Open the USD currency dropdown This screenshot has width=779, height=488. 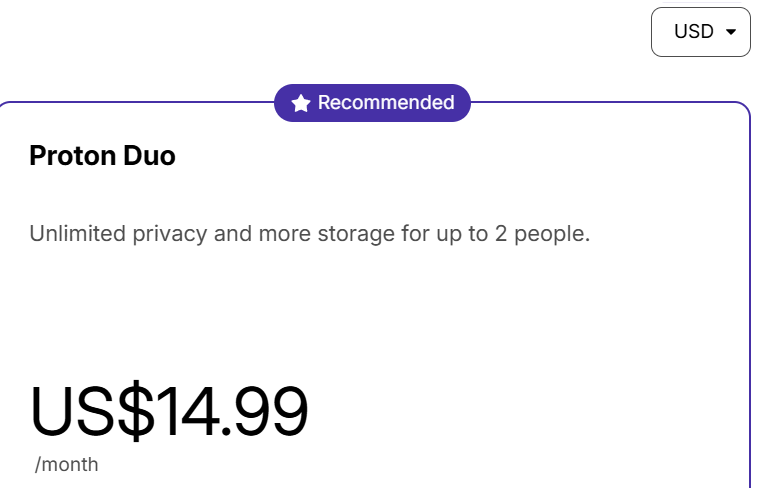[x=700, y=32]
